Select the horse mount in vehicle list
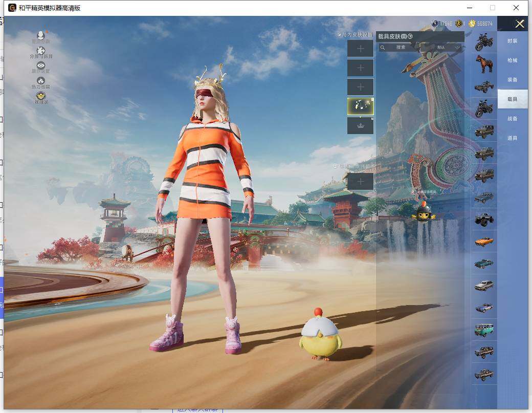This screenshot has height=413, width=532. pyautogui.click(x=483, y=64)
